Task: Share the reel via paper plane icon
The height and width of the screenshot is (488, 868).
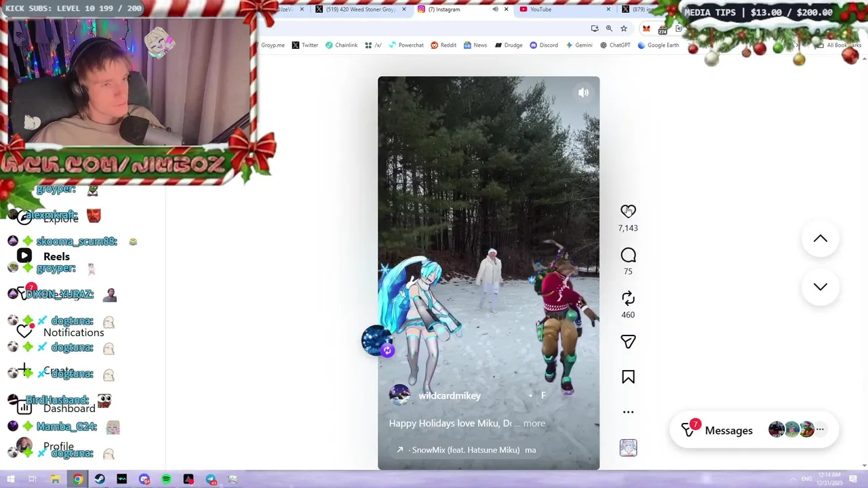Action: 628,342
